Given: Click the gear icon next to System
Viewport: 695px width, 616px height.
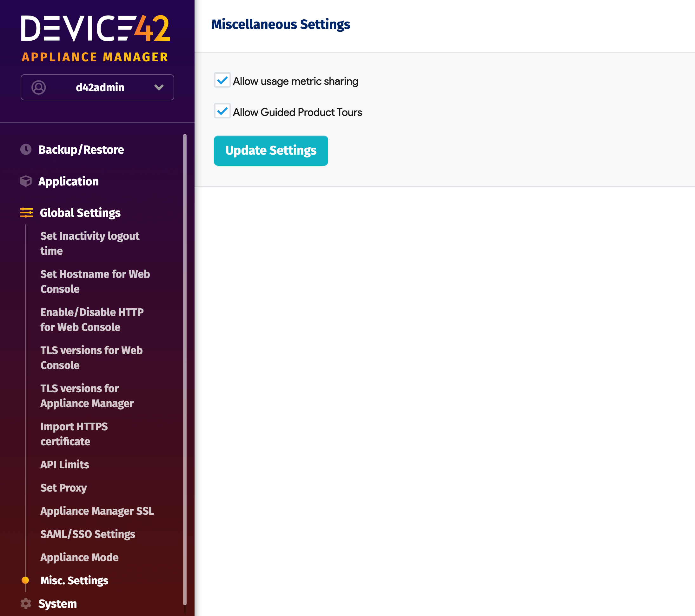Looking at the screenshot, I should pyautogui.click(x=26, y=603).
